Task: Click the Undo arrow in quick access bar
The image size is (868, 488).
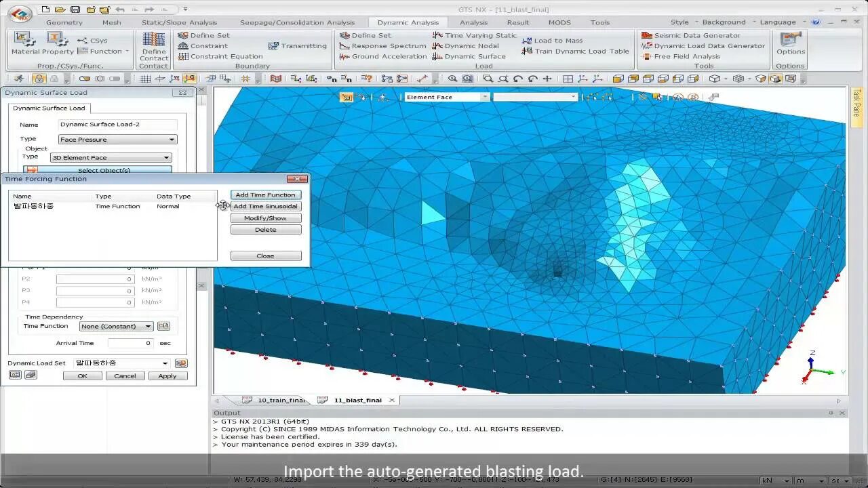Action: (x=120, y=9)
